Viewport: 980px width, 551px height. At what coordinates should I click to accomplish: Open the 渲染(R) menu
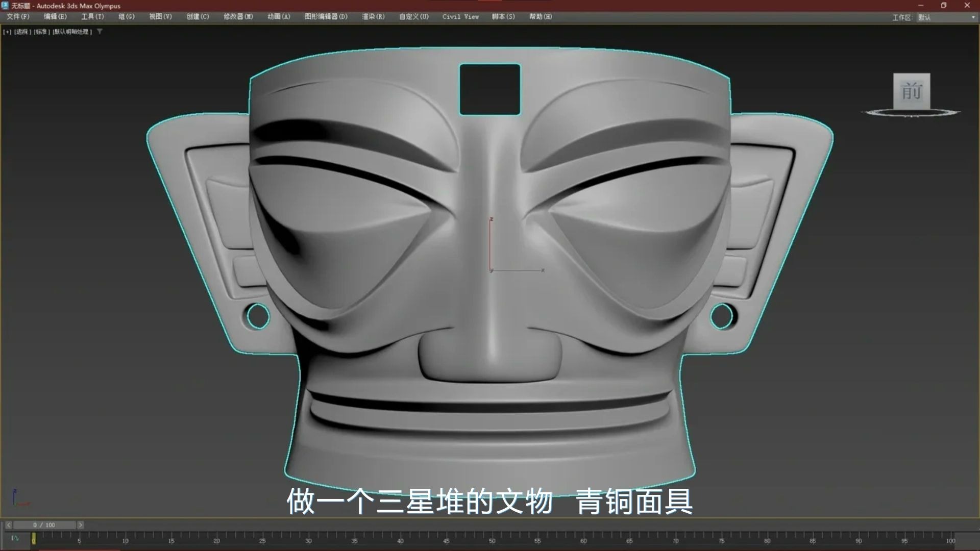pos(373,17)
